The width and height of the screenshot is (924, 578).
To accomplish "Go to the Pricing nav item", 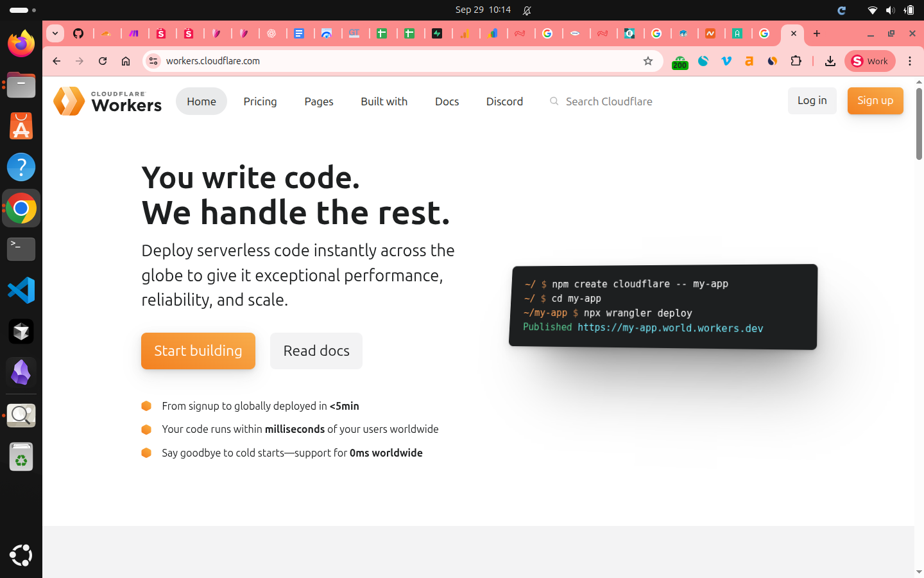I will (260, 101).
